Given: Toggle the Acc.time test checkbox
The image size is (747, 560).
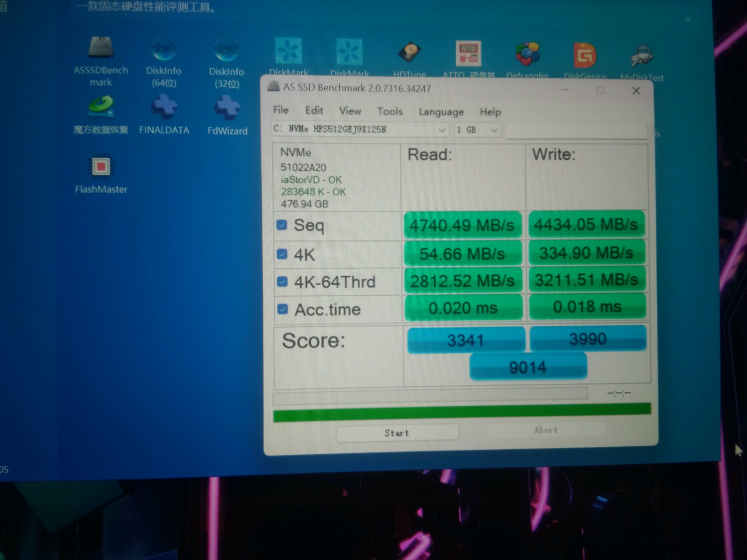Looking at the screenshot, I should point(283,309).
